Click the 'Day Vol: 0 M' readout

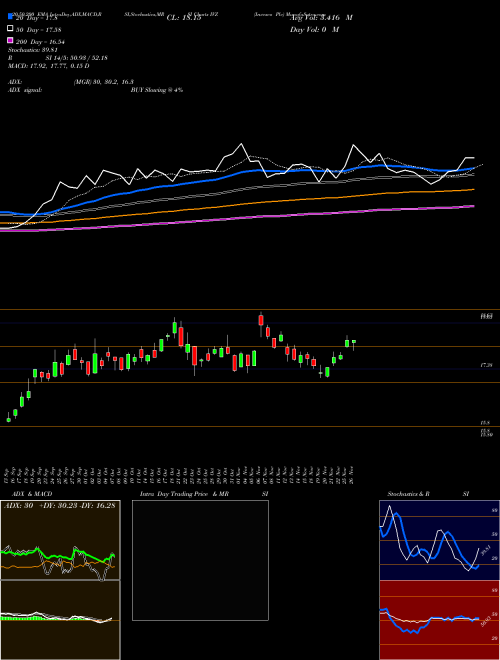314,29
